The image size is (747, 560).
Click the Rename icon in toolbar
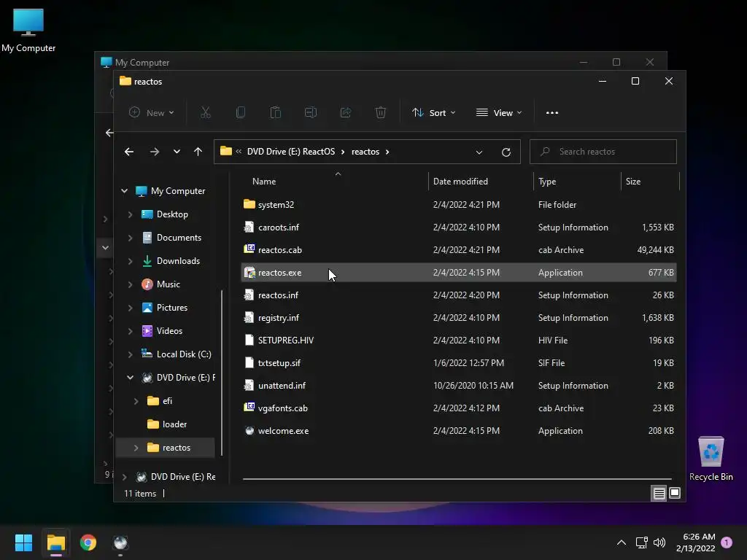311,113
